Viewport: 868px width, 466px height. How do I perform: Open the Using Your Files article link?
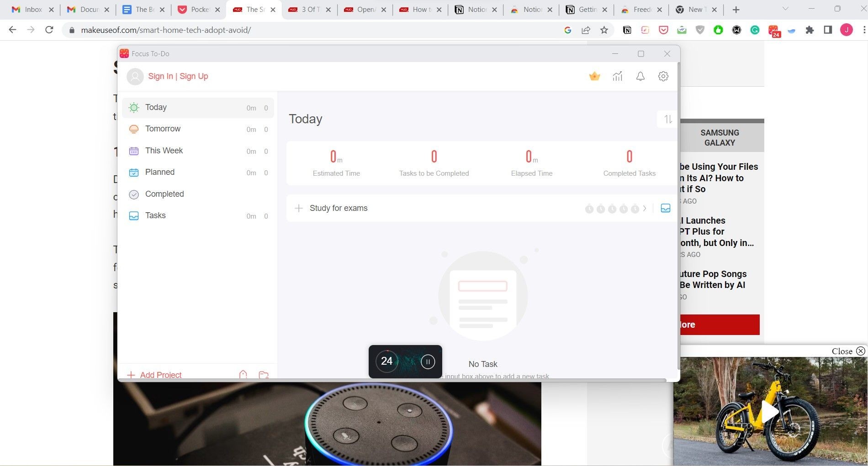[719, 178]
